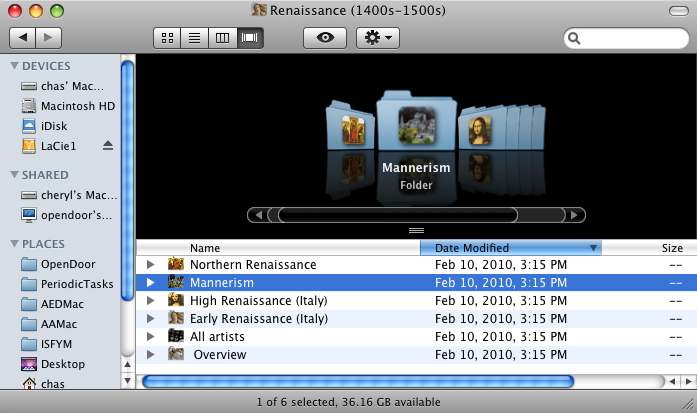Select the 'Overview' name text
Image resolution: width=697 pixels, height=413 pixels.
pos(220,355)
